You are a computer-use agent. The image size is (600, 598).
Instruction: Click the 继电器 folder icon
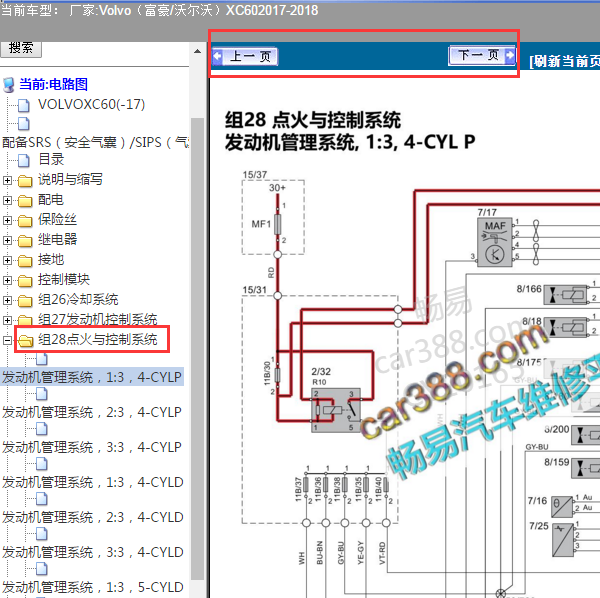(x=25, y=241)
